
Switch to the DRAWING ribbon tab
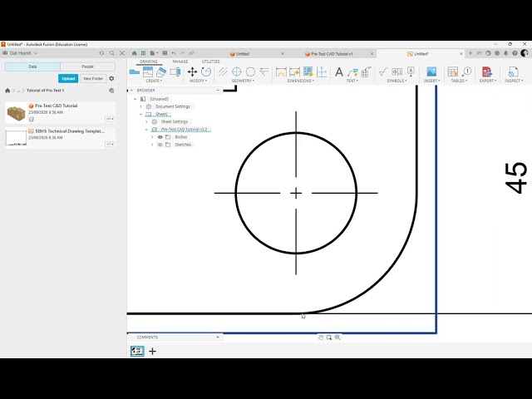tap(149, 62)
